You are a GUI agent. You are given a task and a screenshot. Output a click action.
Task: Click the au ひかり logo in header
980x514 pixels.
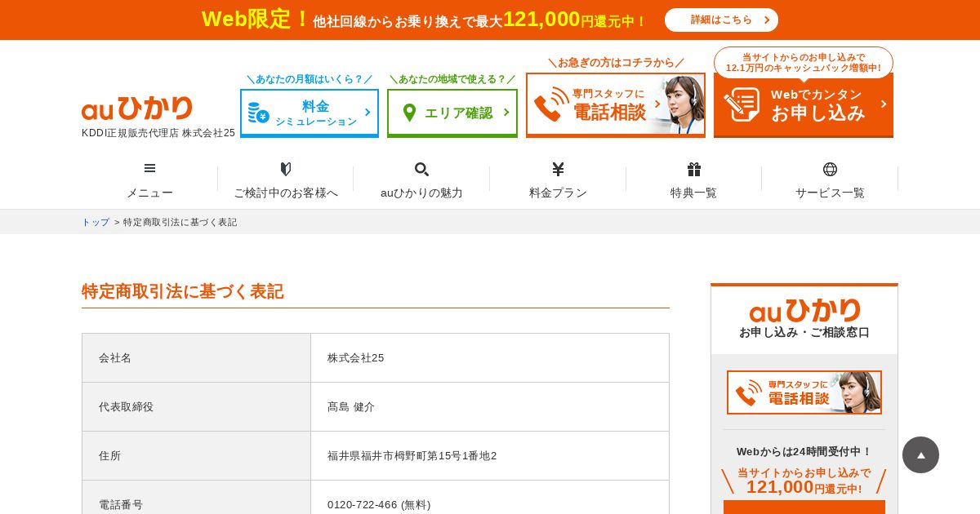[x=137, y=109]
